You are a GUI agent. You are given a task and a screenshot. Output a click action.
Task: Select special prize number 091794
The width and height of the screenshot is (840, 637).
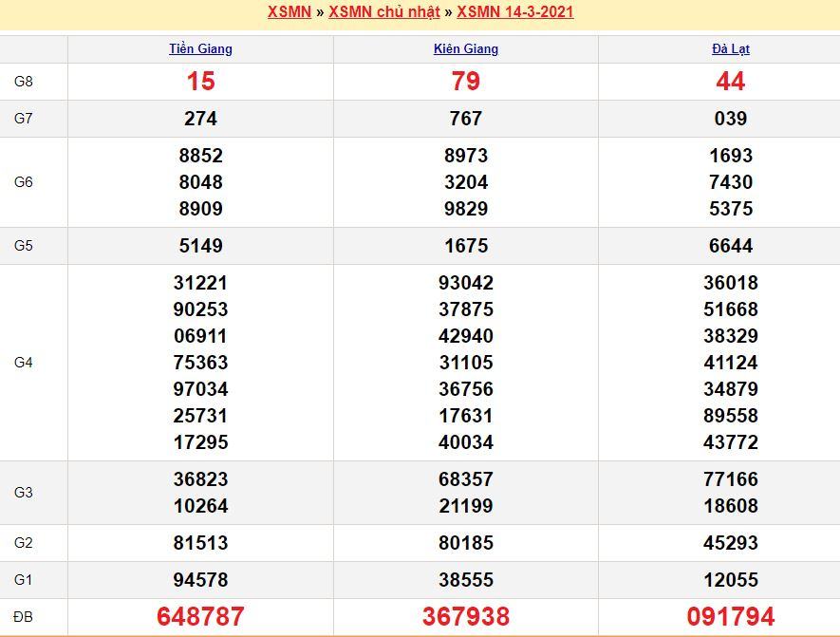[731, 617]
